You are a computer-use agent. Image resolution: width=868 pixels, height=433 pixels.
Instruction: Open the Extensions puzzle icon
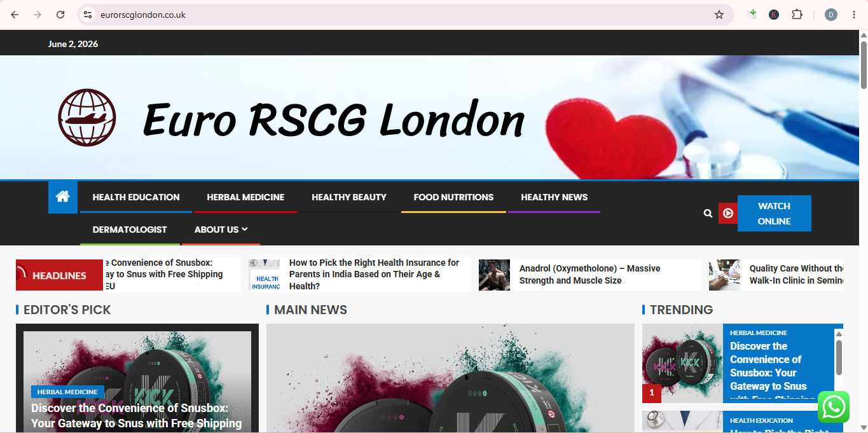point(797,15)
